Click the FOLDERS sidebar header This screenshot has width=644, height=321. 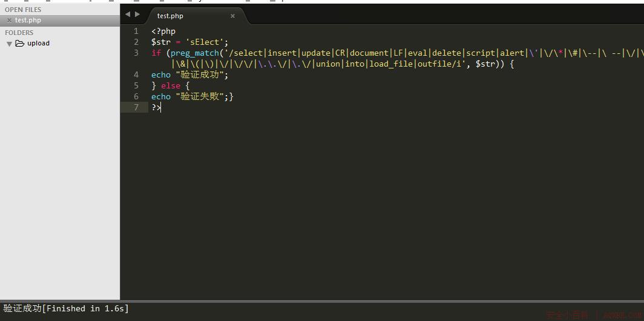click(x=19, y=33)
